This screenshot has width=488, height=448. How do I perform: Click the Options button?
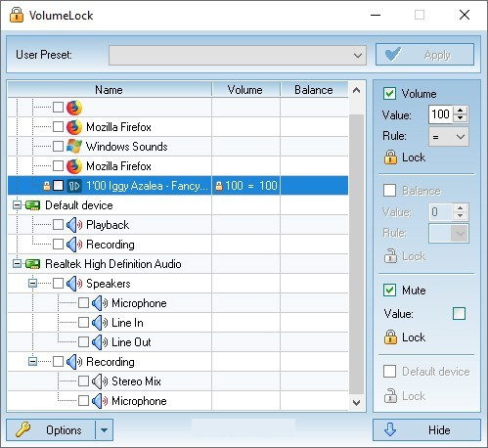[x=51, y=430]
